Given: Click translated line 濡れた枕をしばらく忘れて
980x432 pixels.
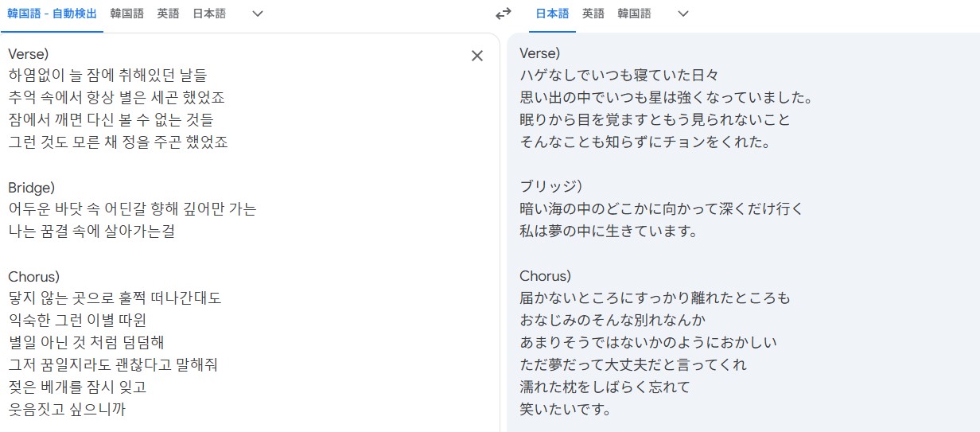Looking at the screenshot, I should 605,387.
